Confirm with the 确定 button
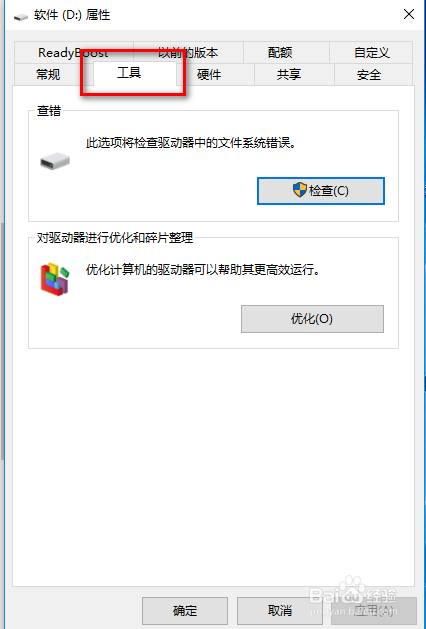 coord(185,611)
